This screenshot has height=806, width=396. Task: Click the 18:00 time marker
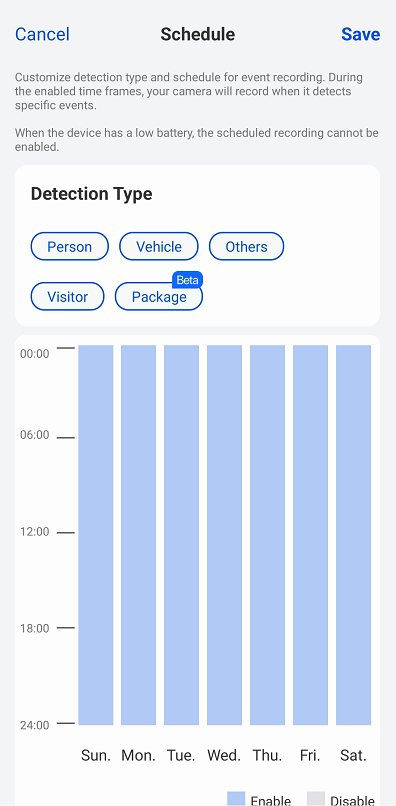pos(34,628)
